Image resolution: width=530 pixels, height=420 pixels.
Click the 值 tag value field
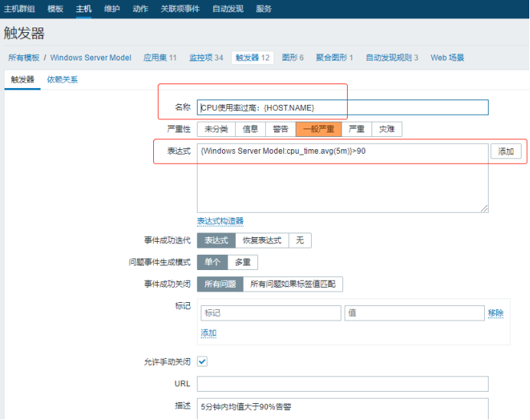414,313
